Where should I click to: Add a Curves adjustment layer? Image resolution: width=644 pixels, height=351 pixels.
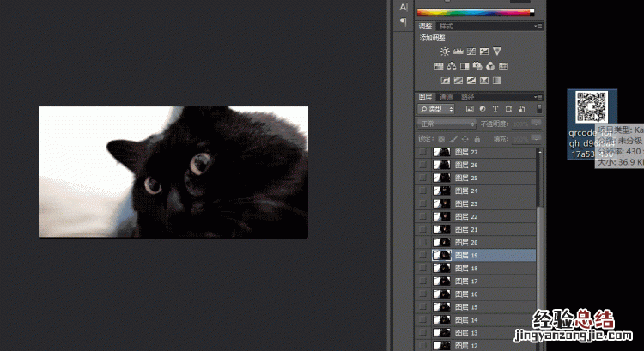tap(471, 51)
